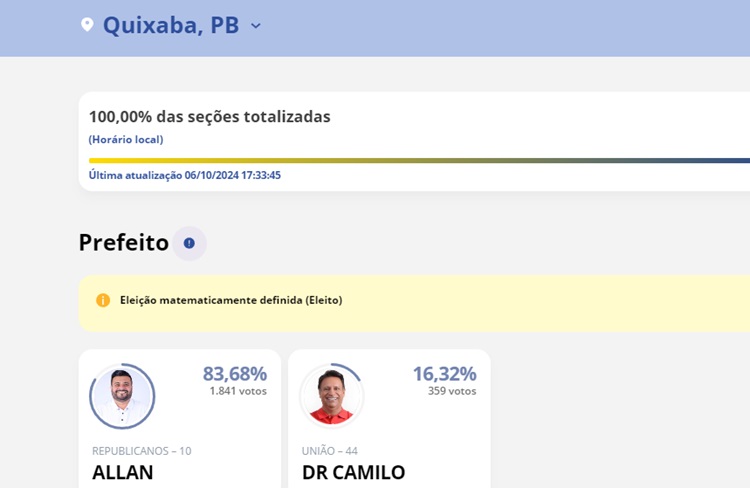Click the location pin icon beside Quixaba
This screenshot has height=488, width=750.
(87, 25)
